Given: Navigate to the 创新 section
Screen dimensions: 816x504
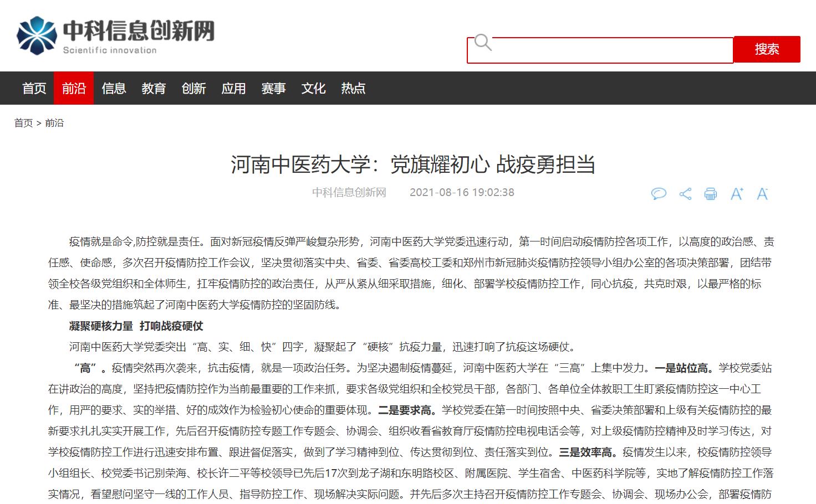Looking at the screenshot, I should tap(193, 89).
